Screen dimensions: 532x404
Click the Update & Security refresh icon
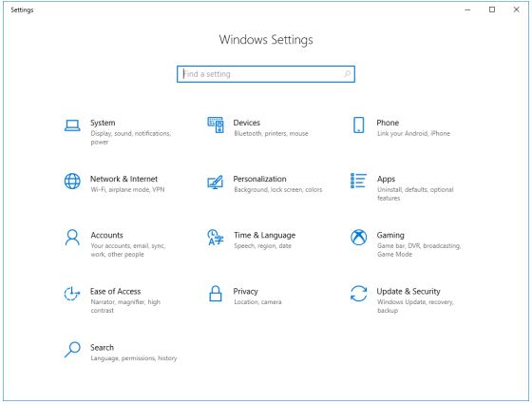point(359,294)
